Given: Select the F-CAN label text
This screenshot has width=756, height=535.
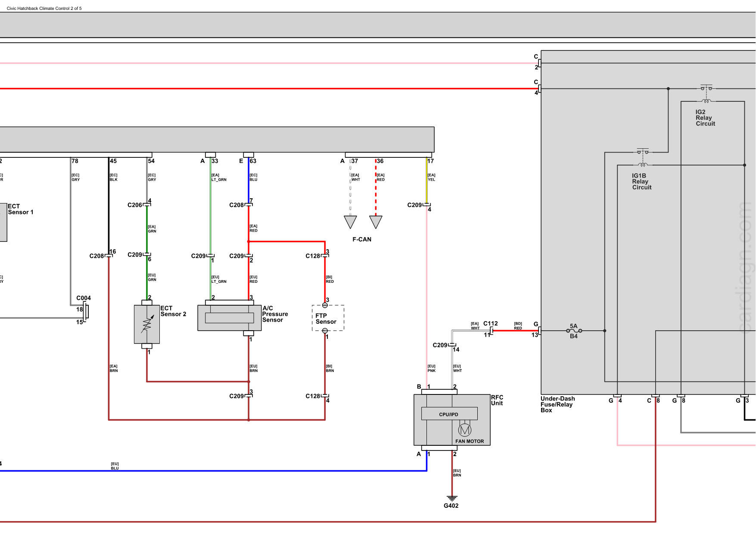Looking at the screenshot, I should (362, 239).
